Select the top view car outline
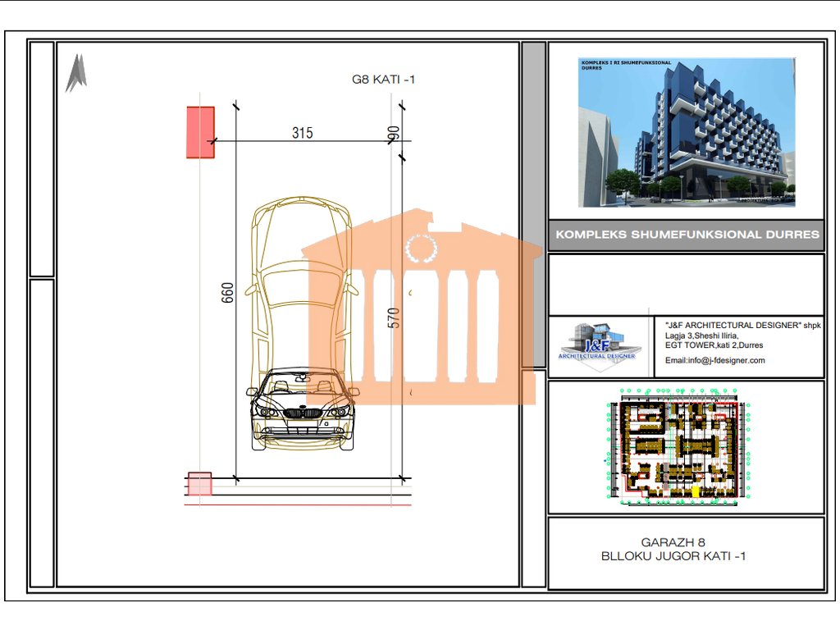This screenshot has height=630, width=840. [x=302, y=279]
